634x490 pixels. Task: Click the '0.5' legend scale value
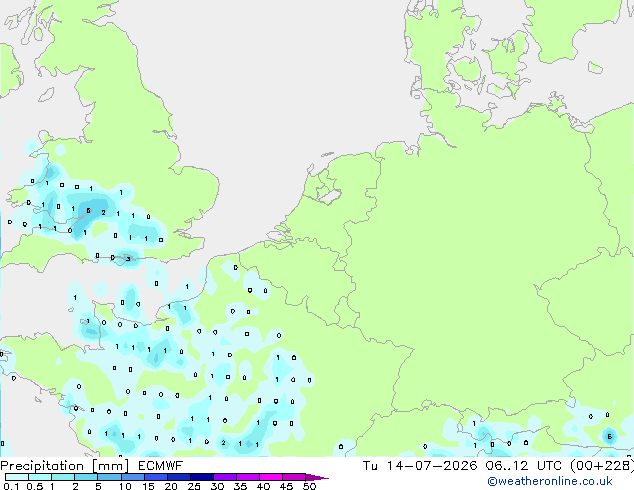35,486
